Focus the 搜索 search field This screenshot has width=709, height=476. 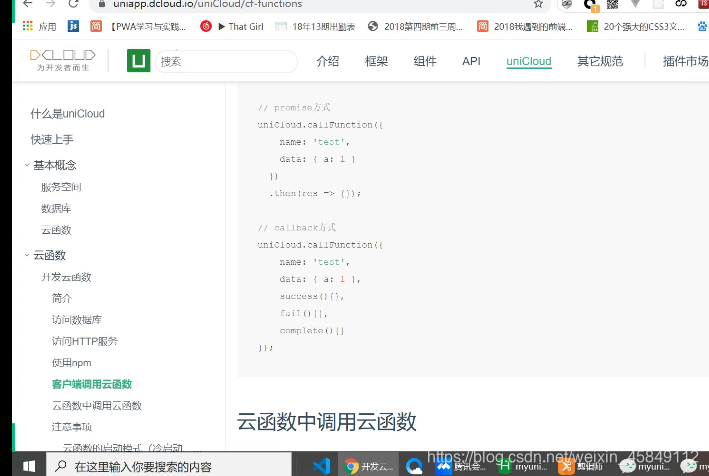226,61
